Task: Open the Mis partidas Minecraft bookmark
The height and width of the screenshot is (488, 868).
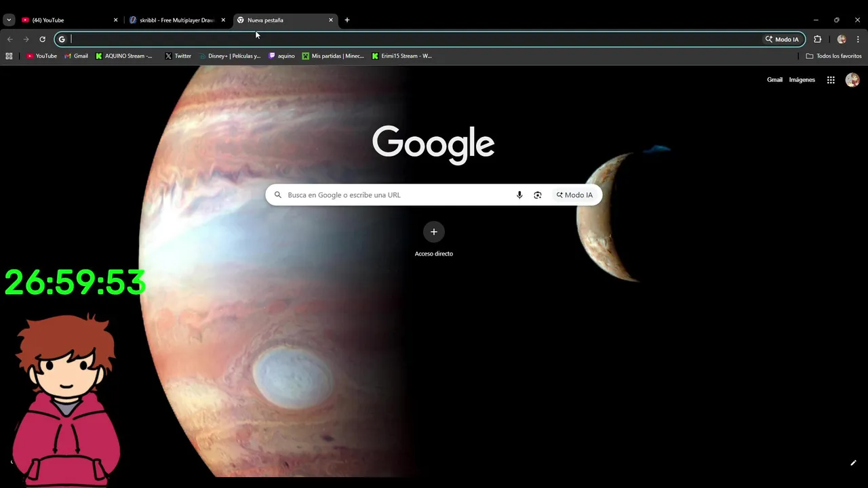Action: (333, 56)
